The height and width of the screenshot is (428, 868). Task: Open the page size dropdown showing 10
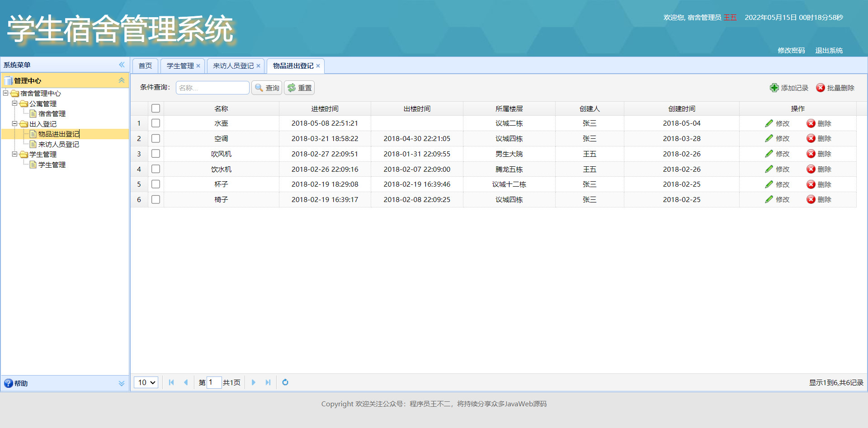(146, 382)
